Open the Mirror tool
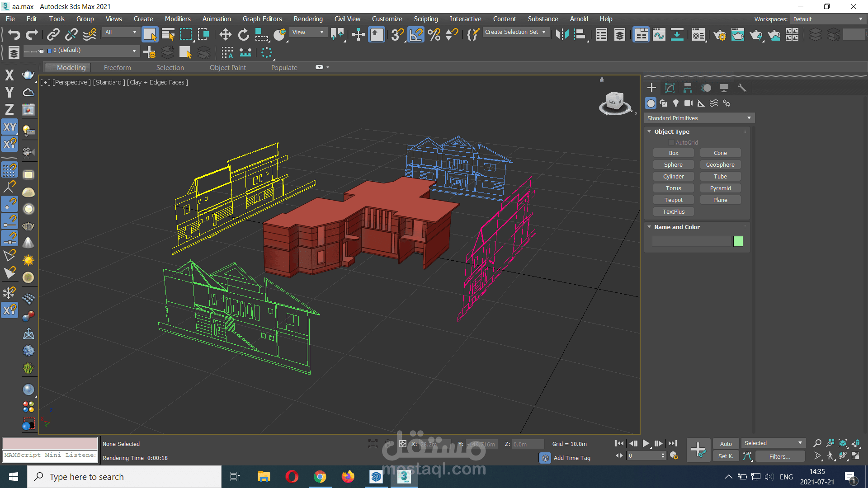 coord(562,35)
